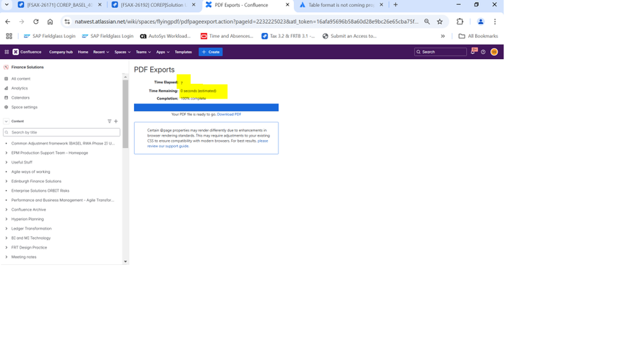Click the browser back arrow
This screenshot has height=362, width=644.
tap(8, 21)
